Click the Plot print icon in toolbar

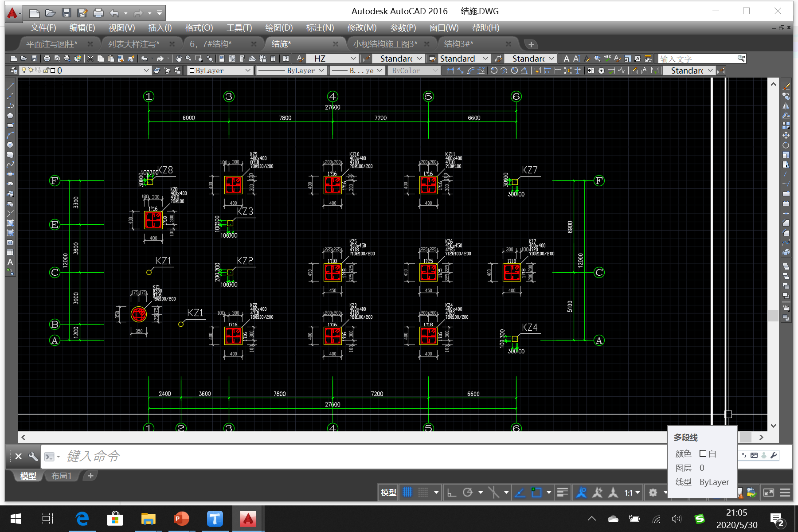tap(47, 59)
